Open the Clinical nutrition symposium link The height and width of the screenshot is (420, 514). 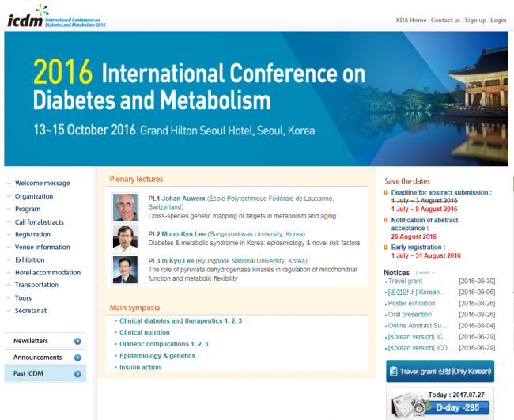(145, 333)
